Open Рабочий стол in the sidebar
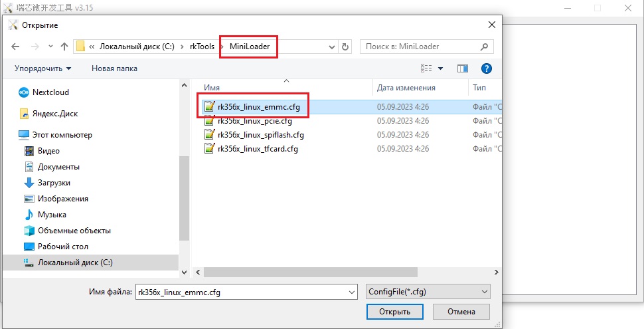The image size is (644, 329). click(x=63, y=247)
